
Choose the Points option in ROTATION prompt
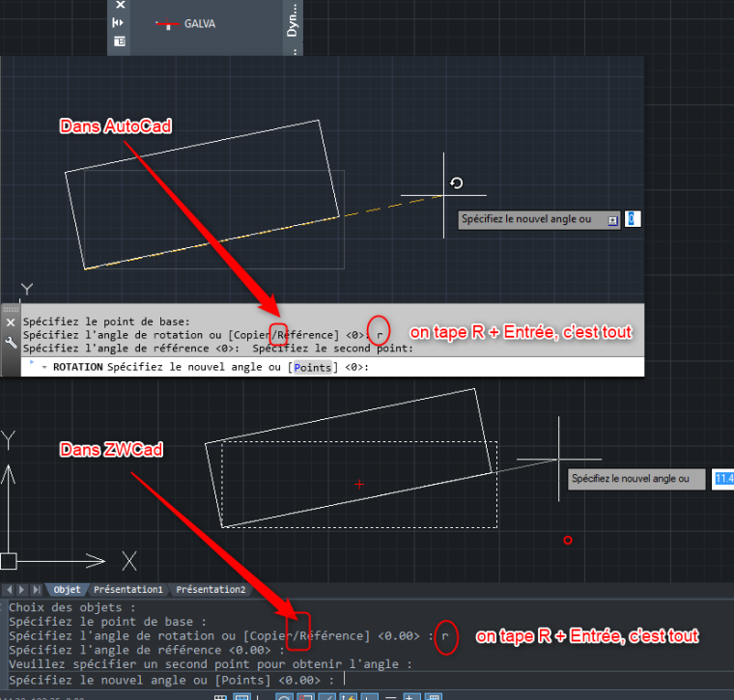point(312,367)
